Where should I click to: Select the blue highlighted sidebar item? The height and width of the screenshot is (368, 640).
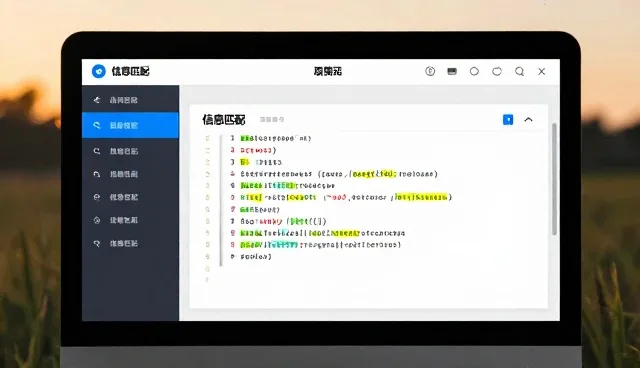(x=130, y=125)
